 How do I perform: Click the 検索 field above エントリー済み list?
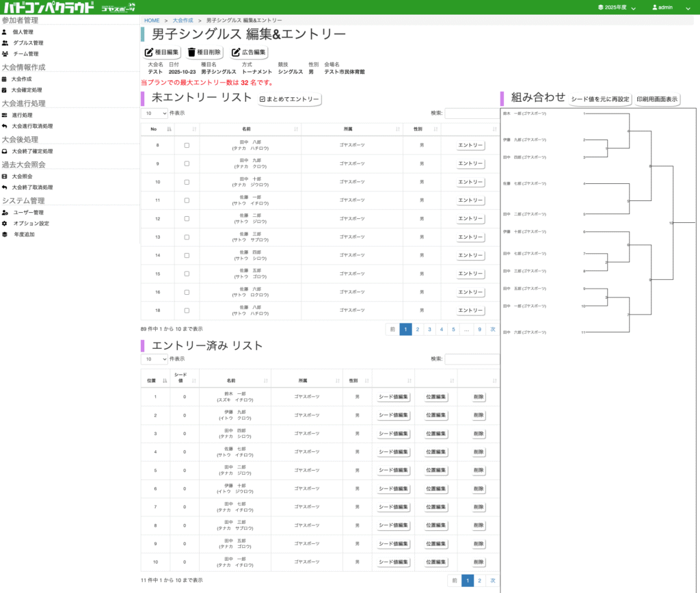(x=472, y=359)
